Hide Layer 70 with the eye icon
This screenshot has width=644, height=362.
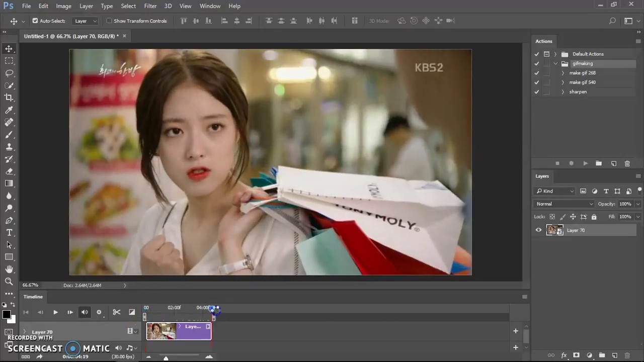pos(538,230)
